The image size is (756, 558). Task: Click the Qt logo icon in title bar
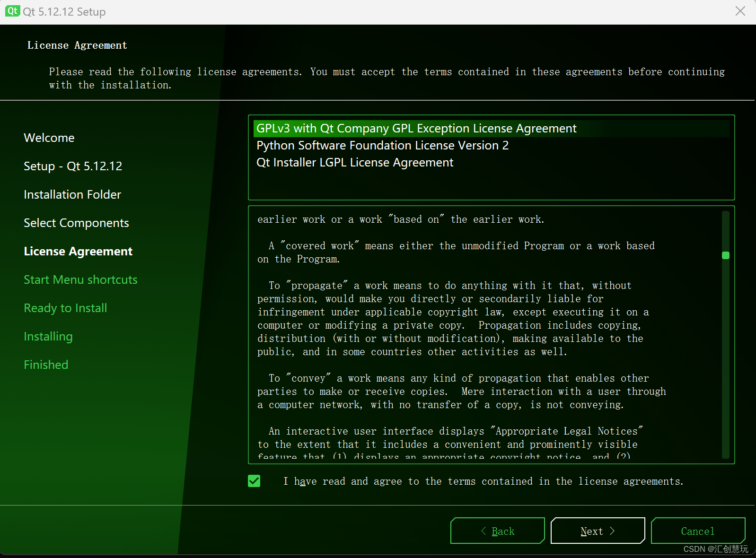pyautogui.click(x=12, y=11)
